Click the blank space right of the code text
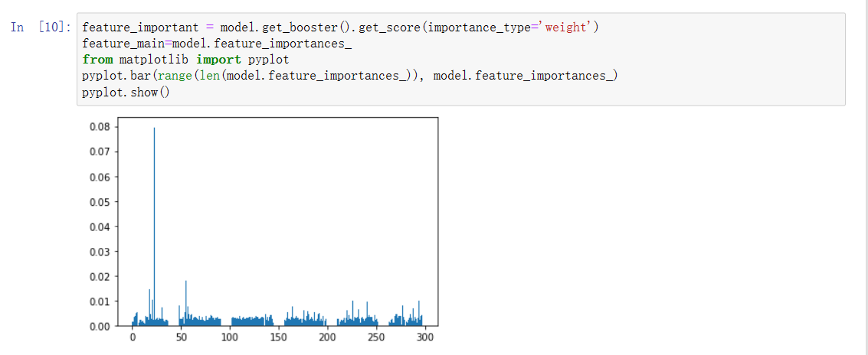Screen dimensions: 868x355 tap(728, 60)
